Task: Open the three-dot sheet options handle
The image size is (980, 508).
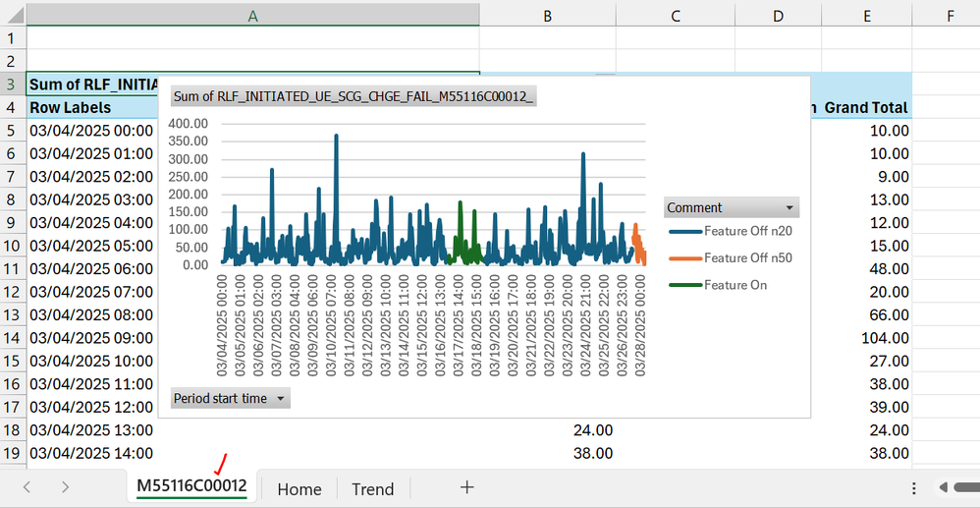Action: point(914,488)
